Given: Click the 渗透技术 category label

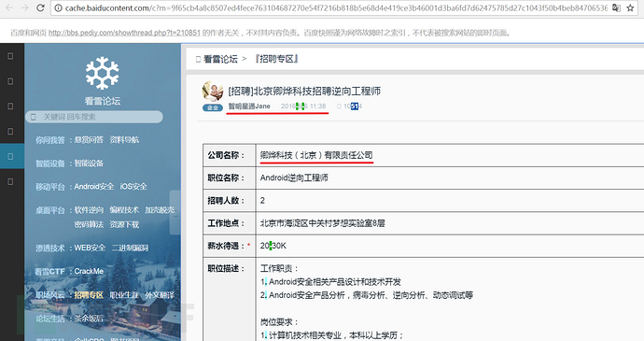Looking at the screenshot, I should 50,248.
